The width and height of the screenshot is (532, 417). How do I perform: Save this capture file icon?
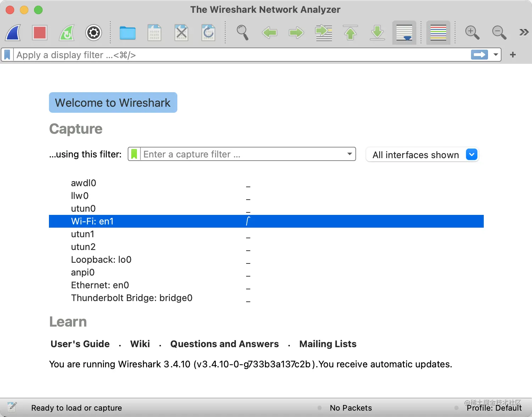[x=155, y=33]
